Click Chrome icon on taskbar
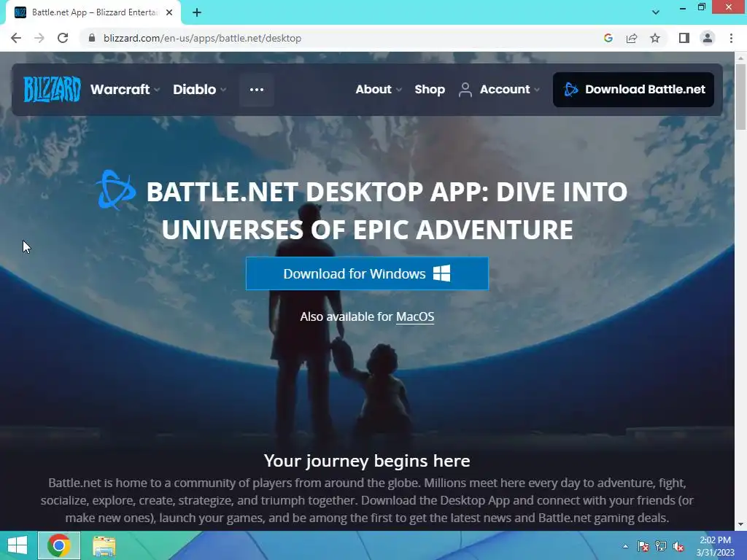Viewport: 747px width, 560px height. [58, 545]
